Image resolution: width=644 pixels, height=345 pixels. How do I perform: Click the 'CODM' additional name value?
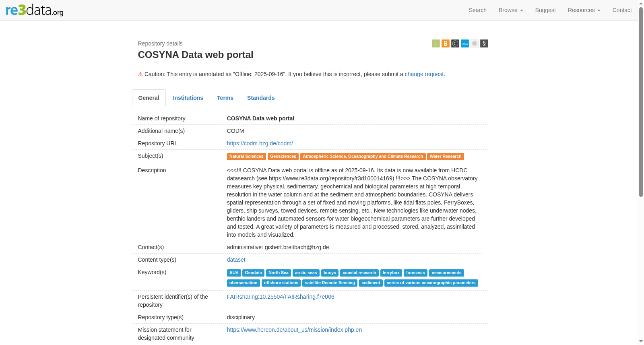(x=235, y=131)
